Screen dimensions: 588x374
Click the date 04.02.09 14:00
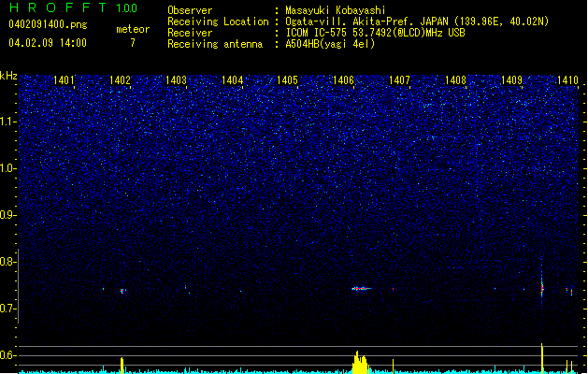(48, 43)
